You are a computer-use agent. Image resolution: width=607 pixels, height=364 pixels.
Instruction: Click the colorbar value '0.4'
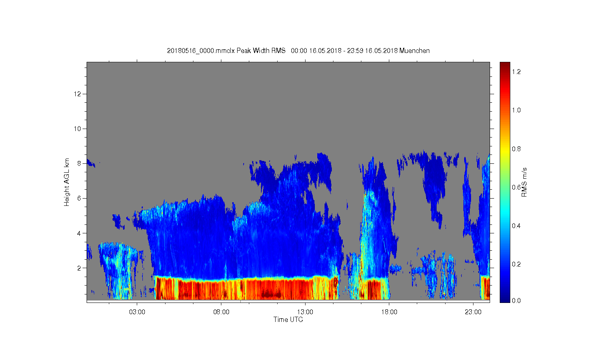(516, 226)
